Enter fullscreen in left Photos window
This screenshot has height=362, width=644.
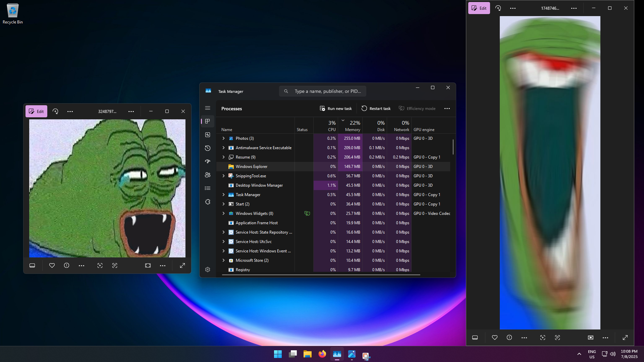coord(182,265)
